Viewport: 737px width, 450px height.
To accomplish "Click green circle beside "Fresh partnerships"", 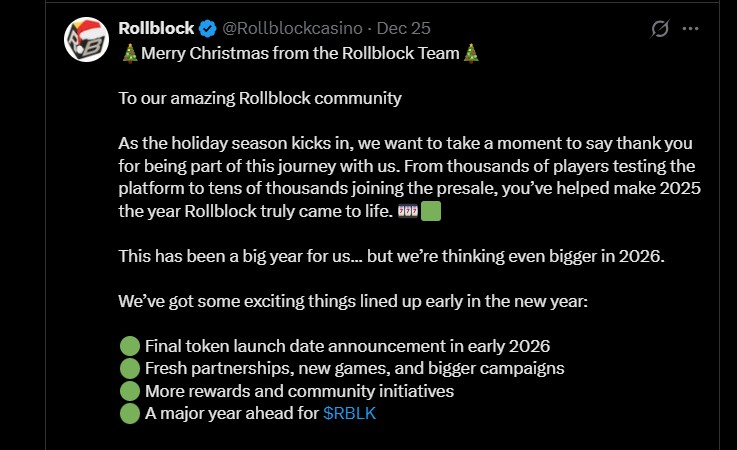I will pos(129,368).
